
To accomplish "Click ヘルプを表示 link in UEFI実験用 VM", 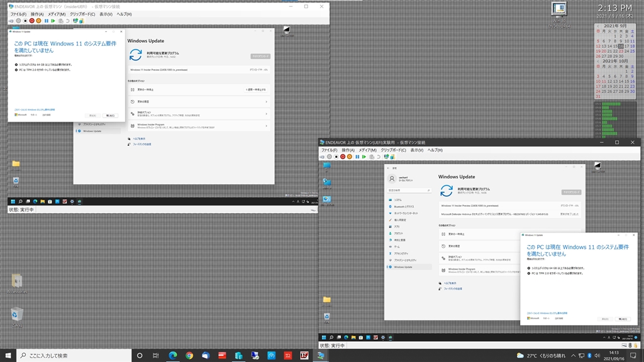I will point(450,283).
